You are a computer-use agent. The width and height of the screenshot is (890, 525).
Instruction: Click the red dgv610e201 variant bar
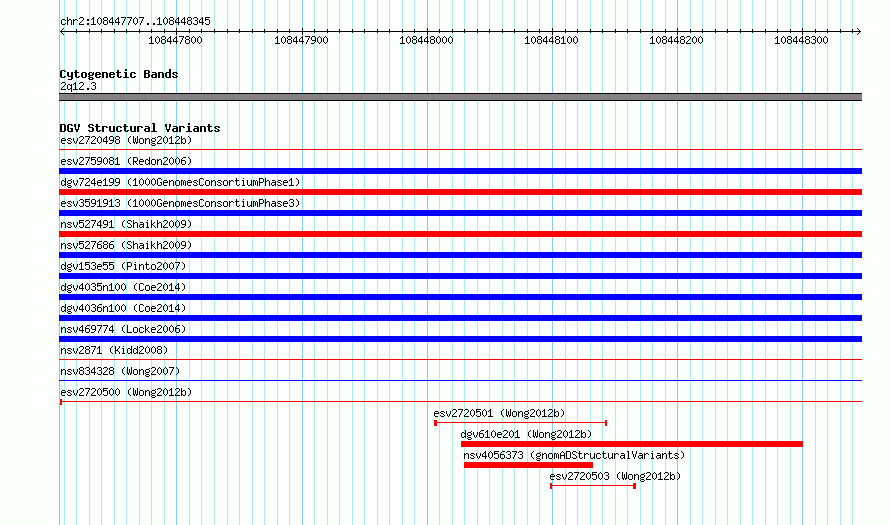tap(632, 444)
